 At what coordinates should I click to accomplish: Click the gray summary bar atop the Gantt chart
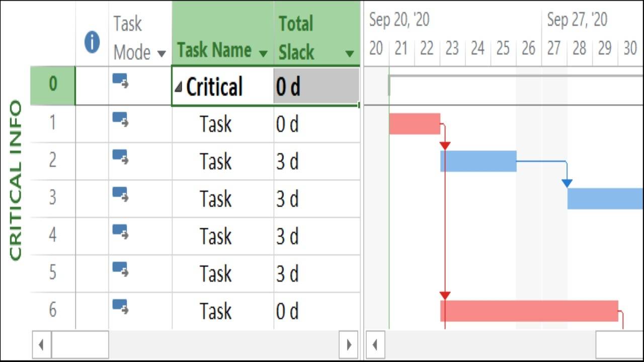click(x=503, y=76)
